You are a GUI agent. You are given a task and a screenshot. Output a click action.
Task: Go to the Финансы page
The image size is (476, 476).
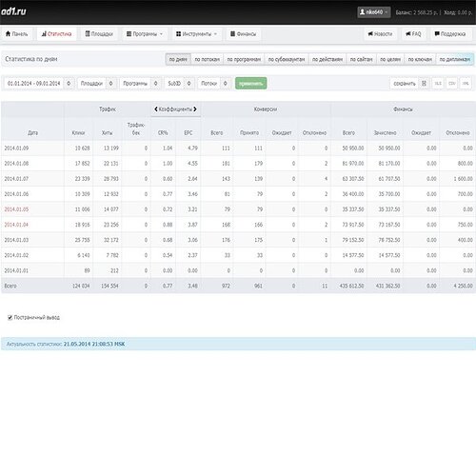pyautogui.click(x=244, y=33)
